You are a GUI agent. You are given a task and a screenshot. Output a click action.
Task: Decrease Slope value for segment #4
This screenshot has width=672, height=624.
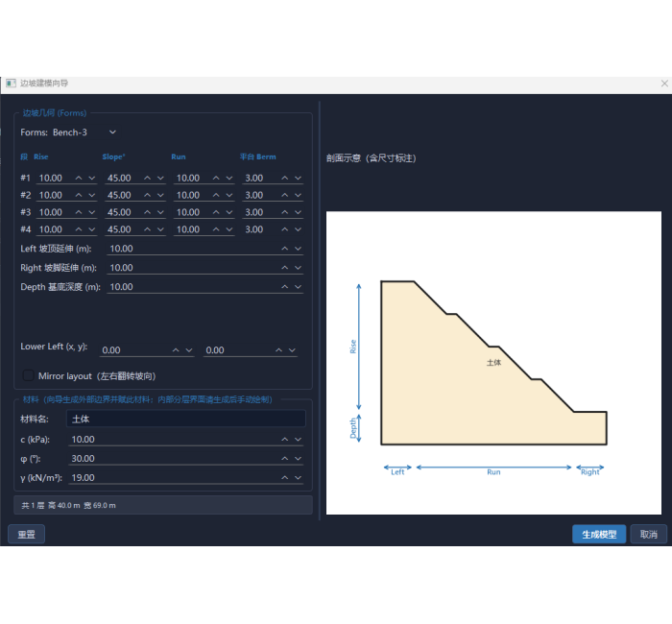(x=160, y=229)
